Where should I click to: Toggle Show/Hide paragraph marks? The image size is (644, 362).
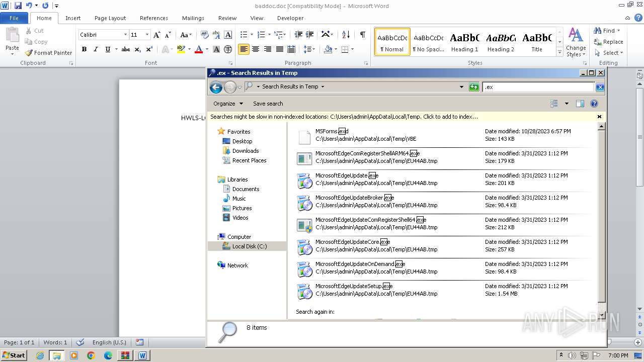click(362, 34)
